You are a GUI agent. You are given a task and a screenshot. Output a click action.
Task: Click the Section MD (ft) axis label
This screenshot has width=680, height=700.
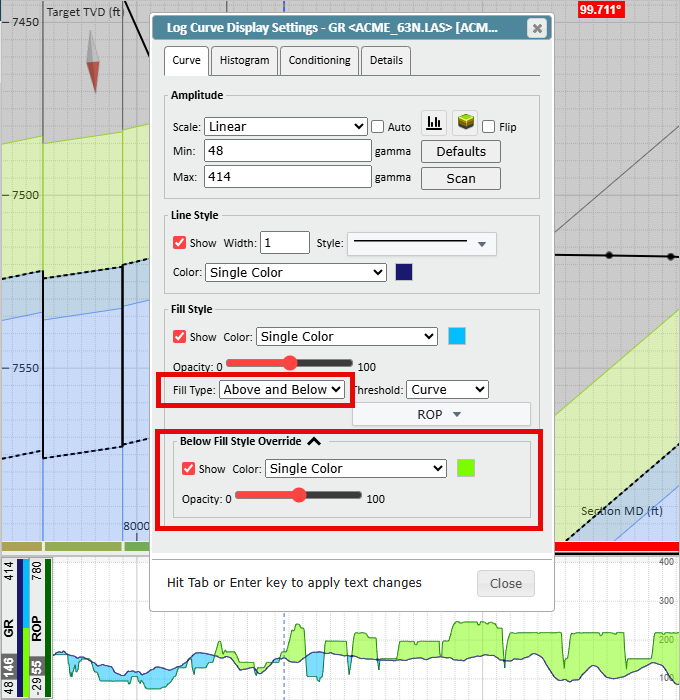click(x=622, y=511)
